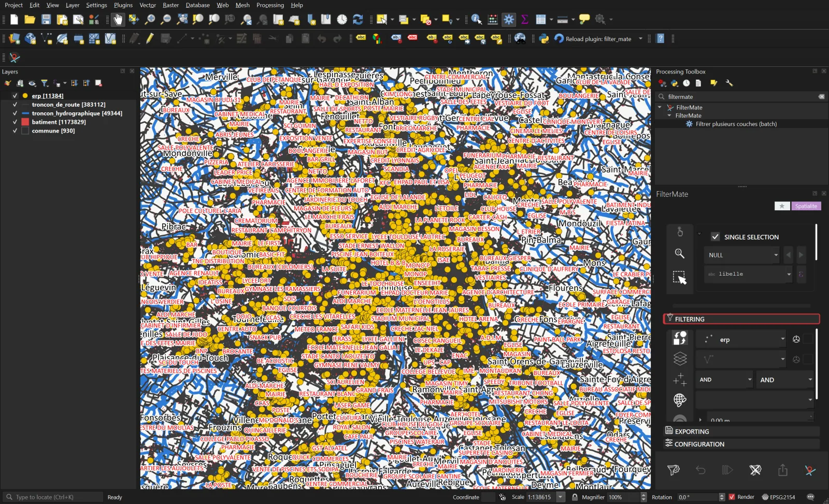Image resolution: width=829 pixels, height=504 pixels.
Task: Toggle the star favorite button above Spatialite
Action: click(x=782, y=206)
